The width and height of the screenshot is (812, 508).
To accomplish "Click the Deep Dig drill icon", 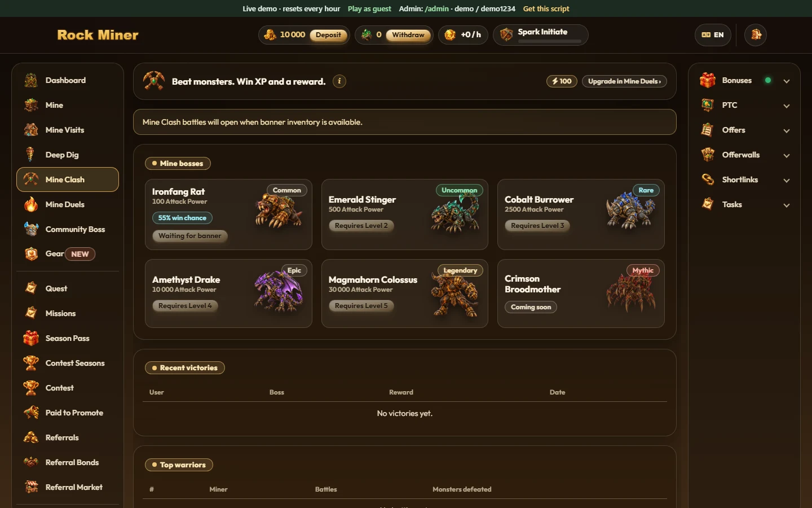I will coord(31,155).
